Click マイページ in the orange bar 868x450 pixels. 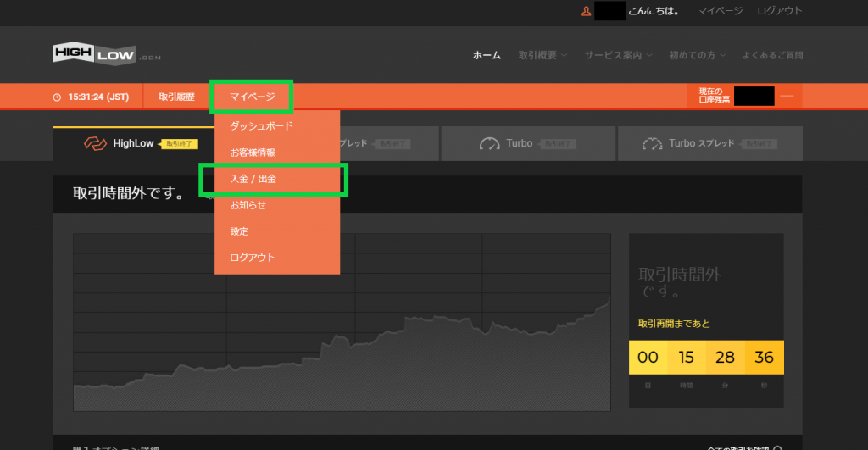click(x=252, y=97)
